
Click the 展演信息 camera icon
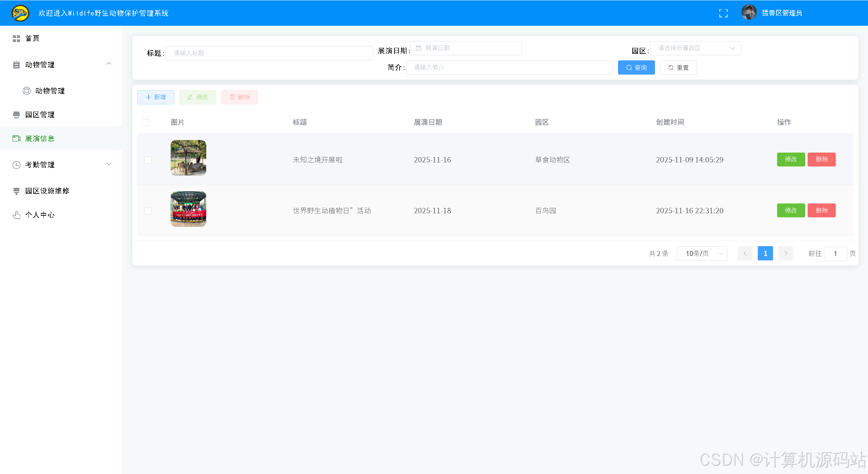coord(16,139)
